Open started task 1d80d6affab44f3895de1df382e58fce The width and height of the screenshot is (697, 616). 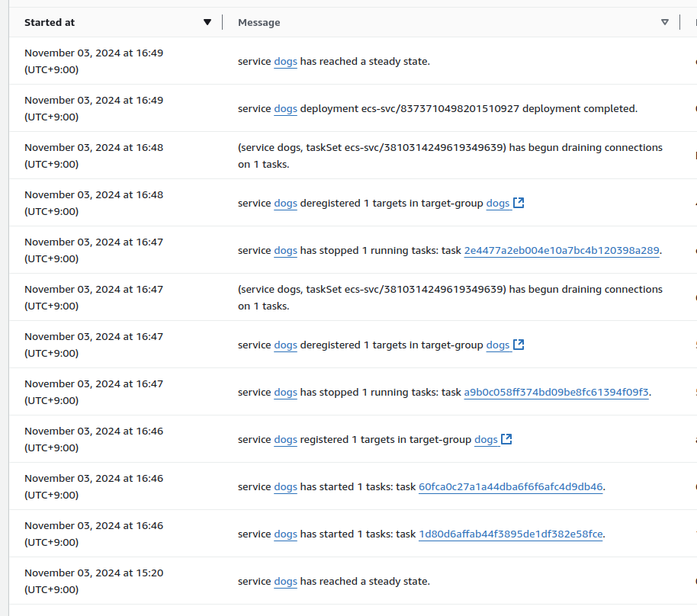click(511, 534)
